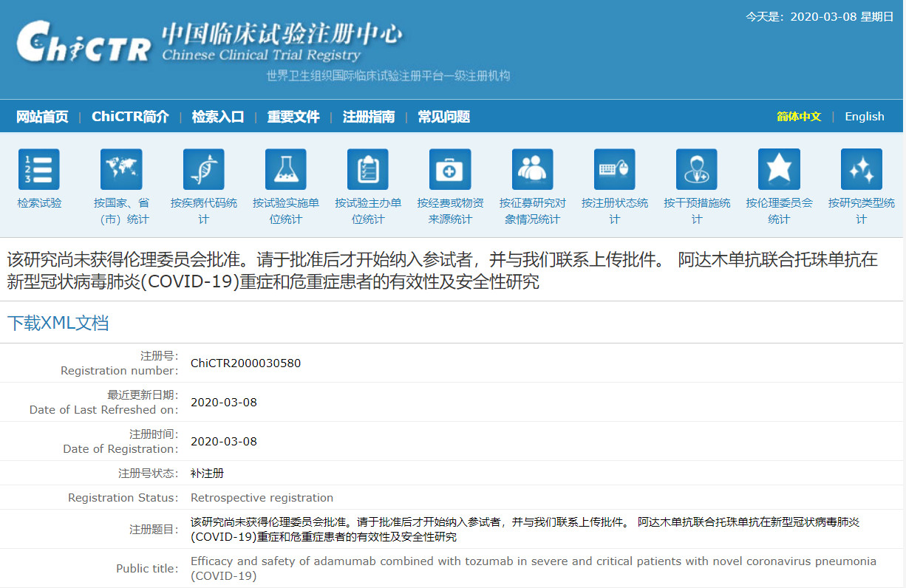
Task: Go to 网站首页 in navigation bar
Action: tap(42, 117)
